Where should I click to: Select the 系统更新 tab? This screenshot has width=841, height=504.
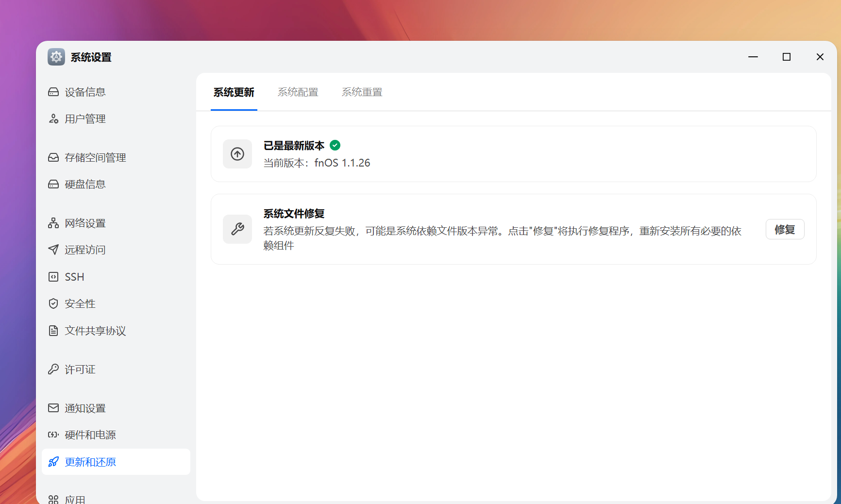pos(234,92)
